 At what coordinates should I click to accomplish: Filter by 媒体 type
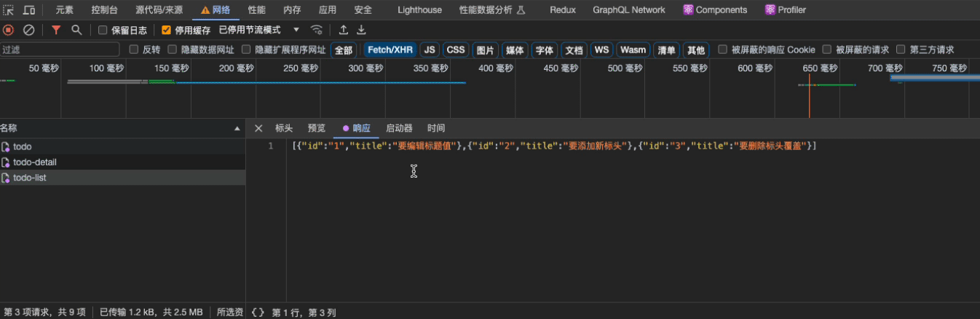point(515,50)
